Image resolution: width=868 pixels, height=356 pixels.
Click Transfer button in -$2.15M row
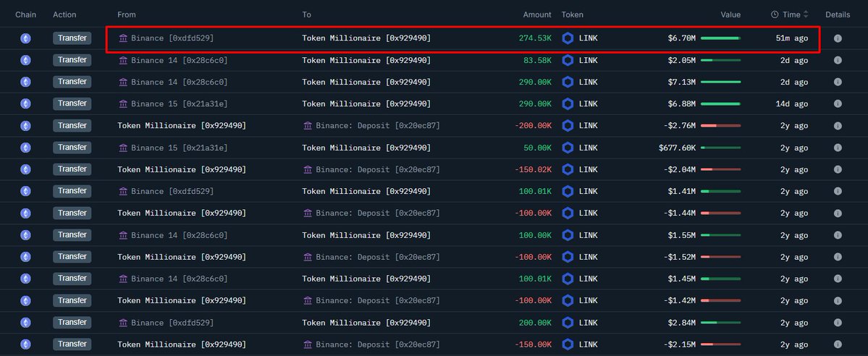[72, 344]
